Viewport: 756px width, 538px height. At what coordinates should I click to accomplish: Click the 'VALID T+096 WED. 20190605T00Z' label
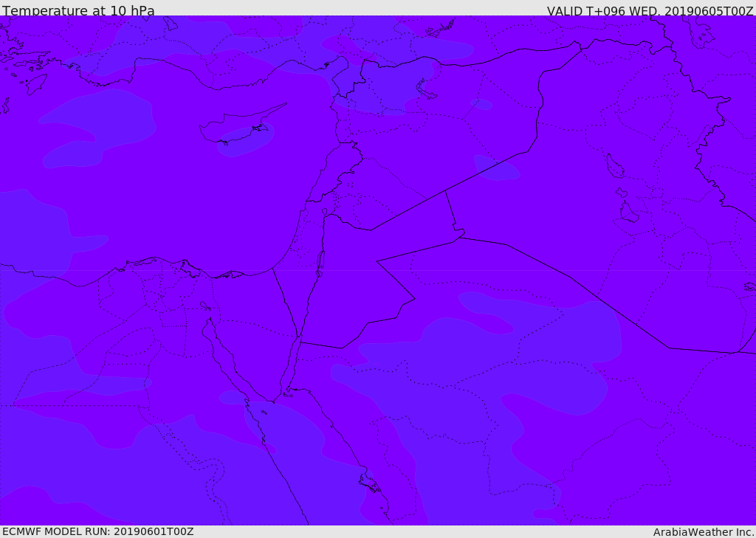coord(650,11)
